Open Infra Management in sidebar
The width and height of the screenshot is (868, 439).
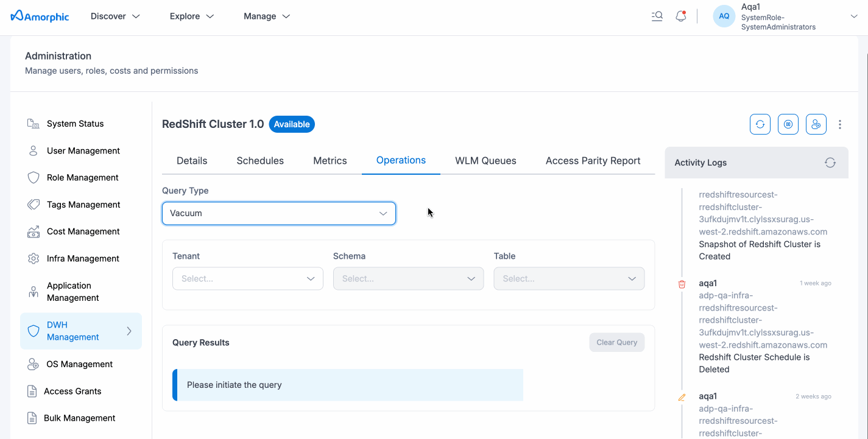click(x=83, y=259)
